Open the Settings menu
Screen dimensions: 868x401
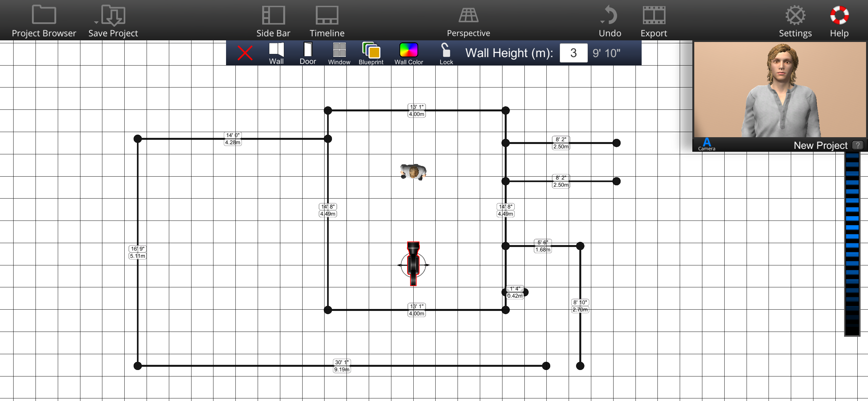coord(795,15)
